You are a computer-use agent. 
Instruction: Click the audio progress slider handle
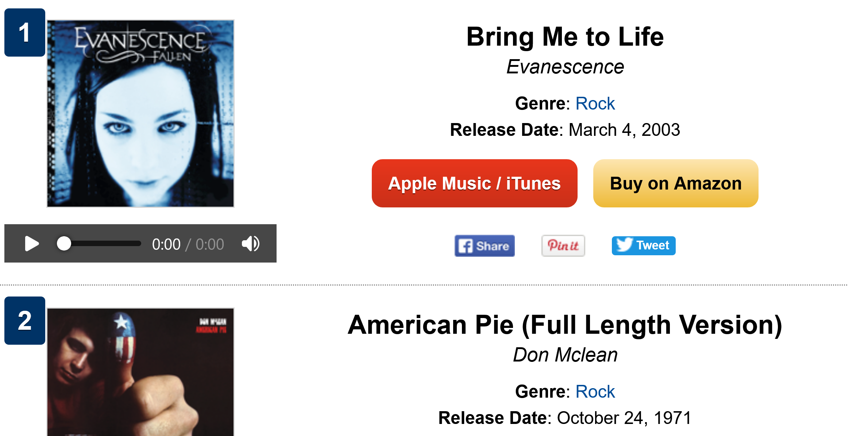coord(64,244)
